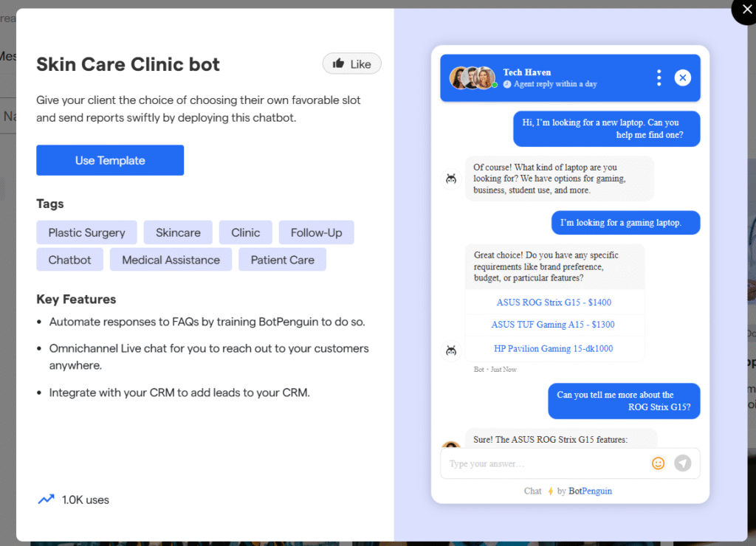Select the Medical Assistance tag
The height and width of the screenshot is (546, 756).
[171, 260]
